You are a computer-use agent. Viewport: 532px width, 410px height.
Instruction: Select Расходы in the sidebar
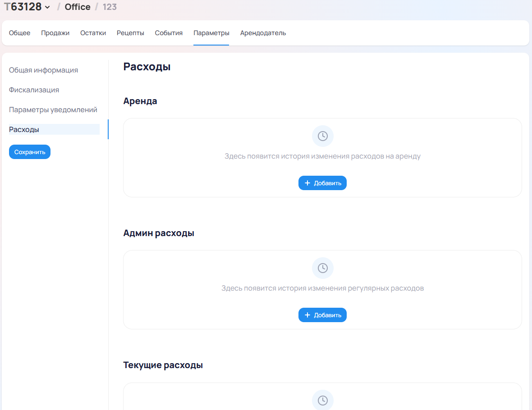[24, 130]
